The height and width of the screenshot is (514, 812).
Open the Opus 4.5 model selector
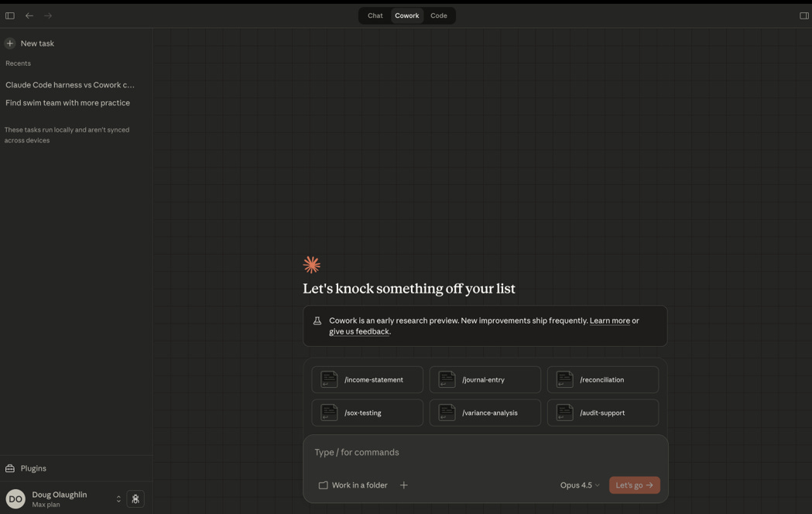click(x=579, y=485)
